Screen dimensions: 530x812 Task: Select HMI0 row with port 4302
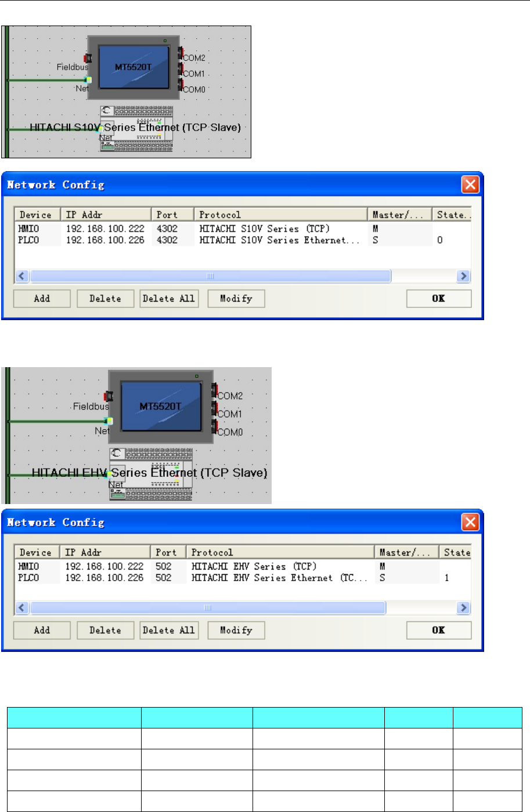click(243, 229)
